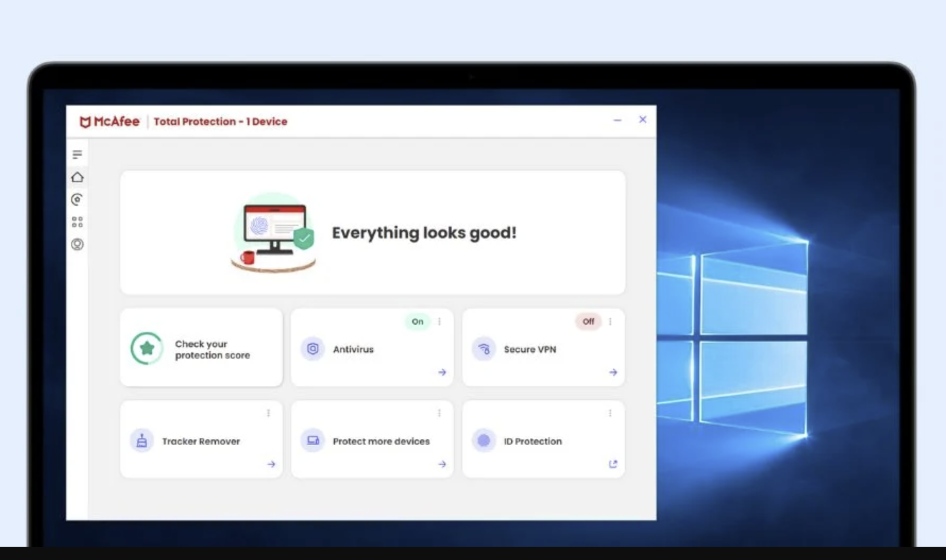Viewport: 946px width, 560px height.
Task: Click the protection score star progress ring
Action: 147,349
